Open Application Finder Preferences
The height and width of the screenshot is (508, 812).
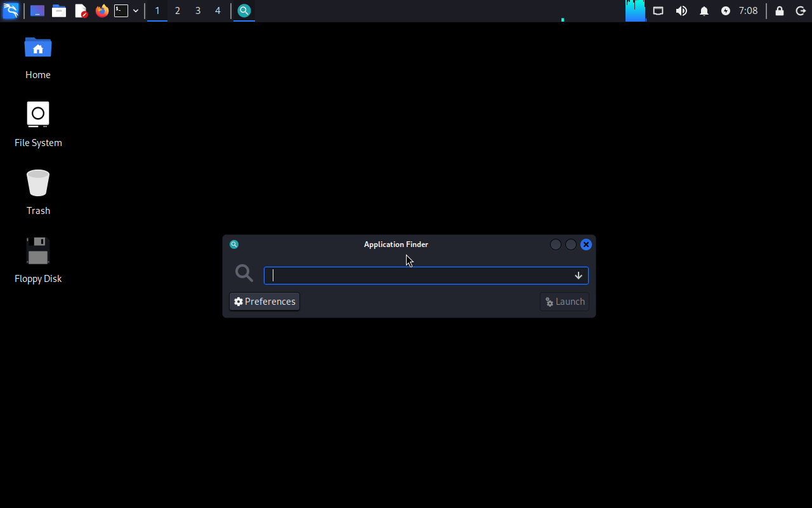click(x=265, y=302)
